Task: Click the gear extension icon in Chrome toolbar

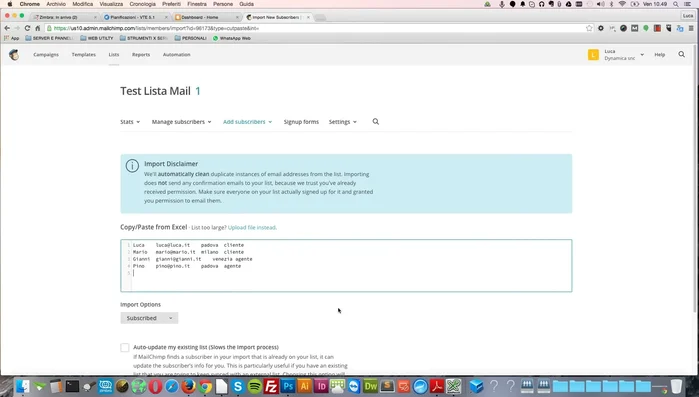Action: pyautogui.click(x=601, y=28)
